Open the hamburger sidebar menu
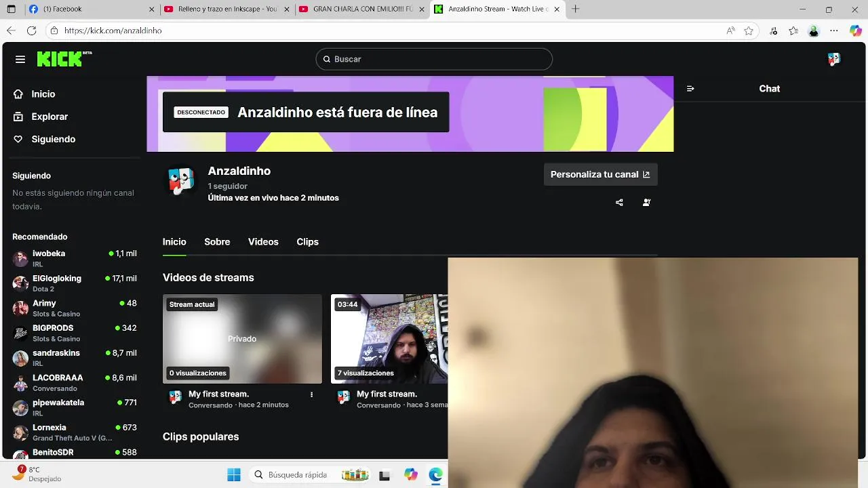Viewport: 868px width, 488px height. [20, 59]
